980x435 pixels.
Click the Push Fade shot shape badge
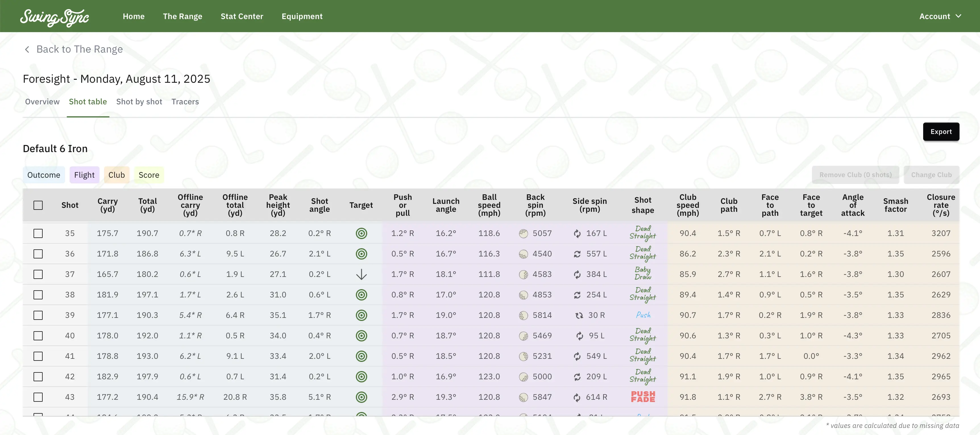point(643,397)
